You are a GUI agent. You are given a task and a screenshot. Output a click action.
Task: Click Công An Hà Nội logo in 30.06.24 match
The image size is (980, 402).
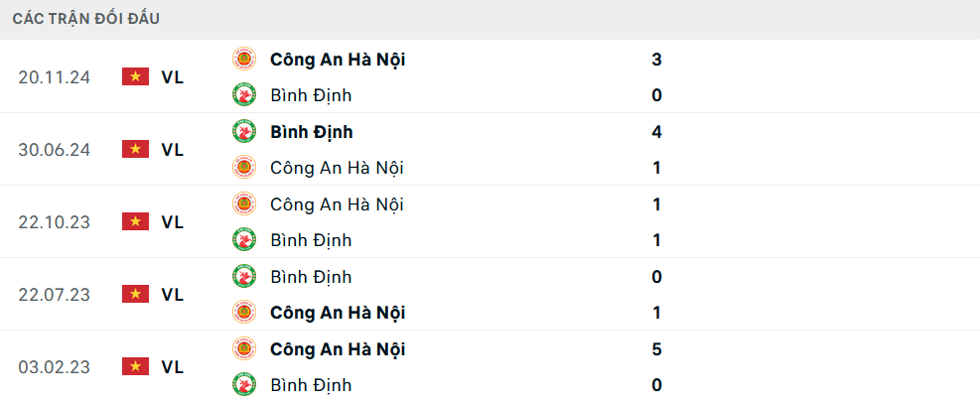243,168
